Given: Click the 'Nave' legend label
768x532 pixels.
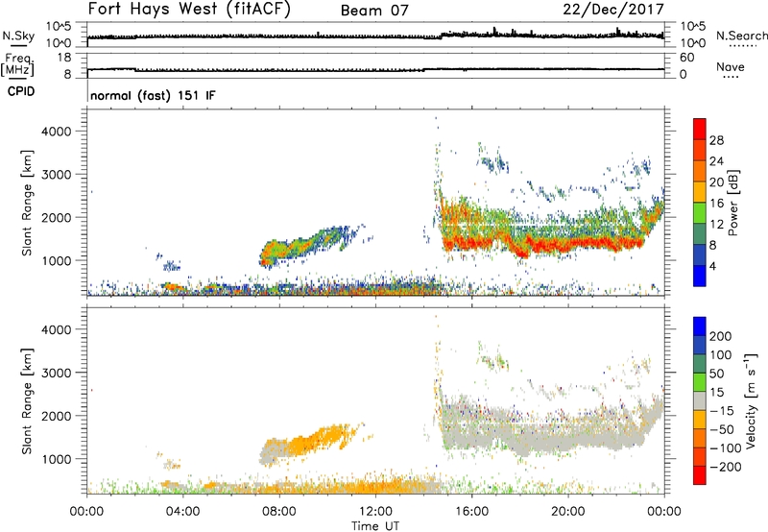Looking at the screenshot, I should click(731, 67).
